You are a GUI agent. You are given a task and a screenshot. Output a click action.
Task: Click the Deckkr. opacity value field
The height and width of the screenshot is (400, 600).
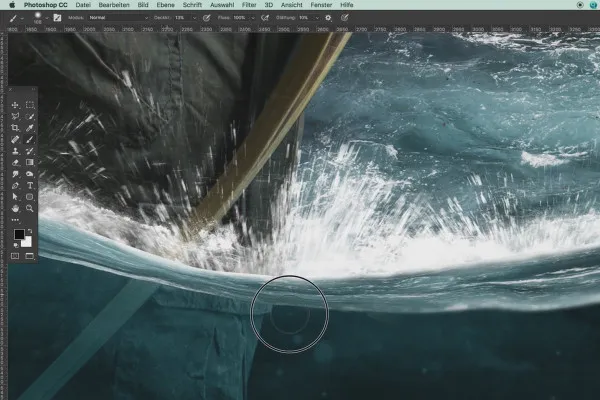click(183, 18)
